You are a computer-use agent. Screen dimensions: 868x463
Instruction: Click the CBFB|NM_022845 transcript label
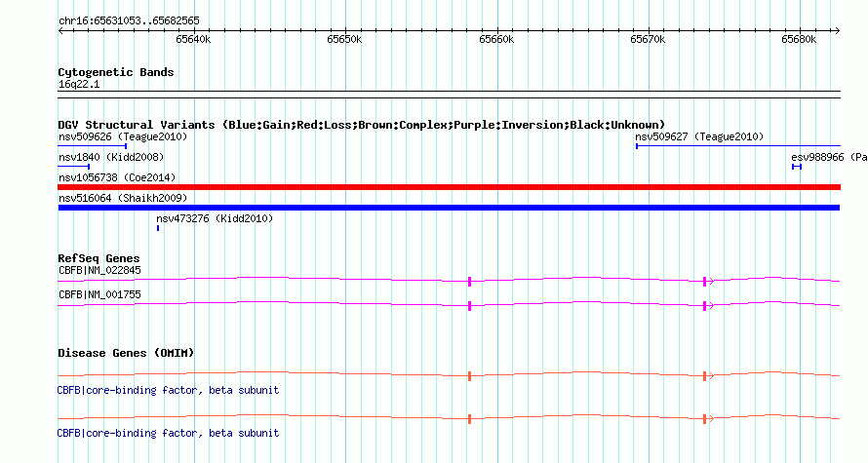pyautogui.click(x=99, y=271)
